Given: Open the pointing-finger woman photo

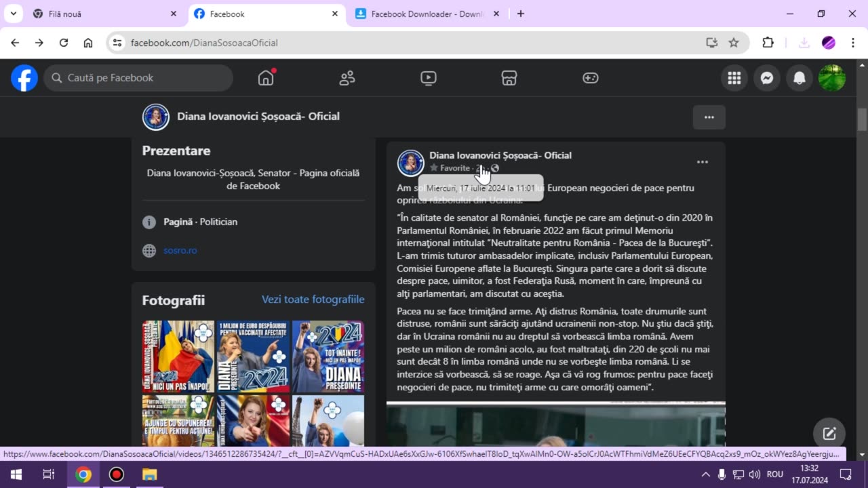Looking at the screenshot, I should (253, 420).
